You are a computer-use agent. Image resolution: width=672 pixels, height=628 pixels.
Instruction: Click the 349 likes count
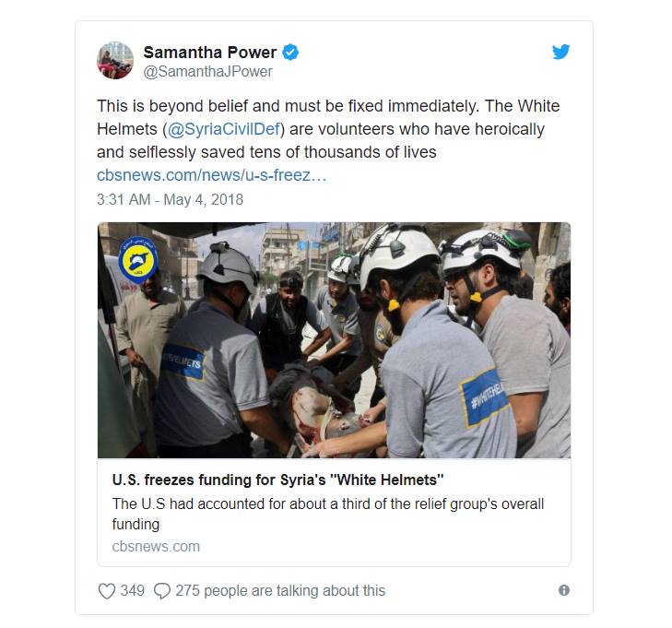point(133,591)
